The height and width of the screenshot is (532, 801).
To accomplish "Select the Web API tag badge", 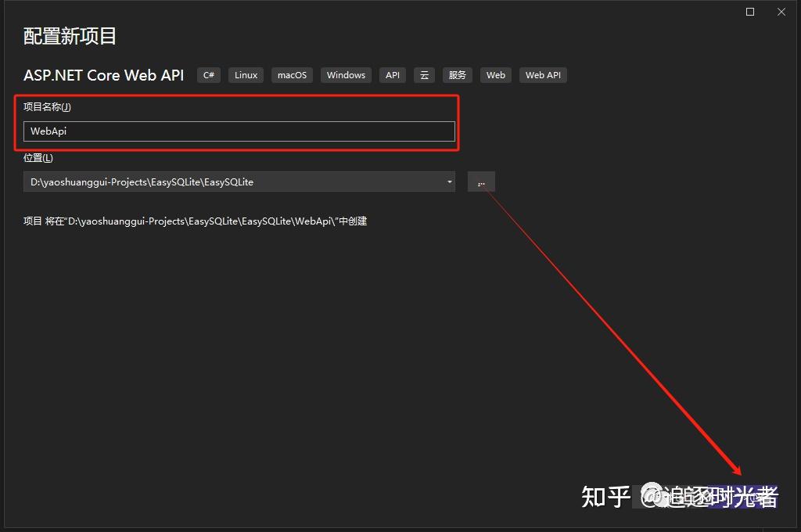I will [543, 74].
